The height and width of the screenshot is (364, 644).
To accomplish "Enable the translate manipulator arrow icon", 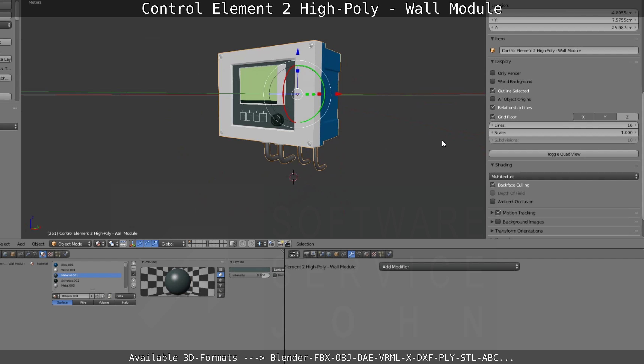I will 140,244.
